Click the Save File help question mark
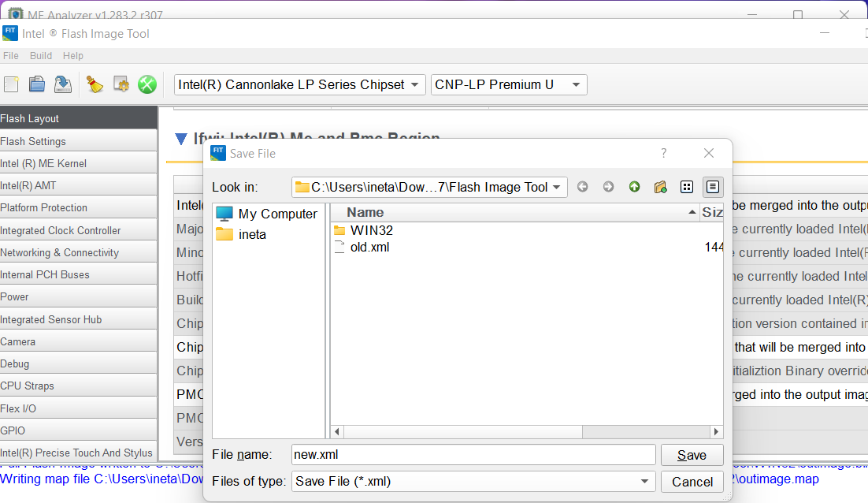Viewport: 868px width, 503px height. tap(664, 153)
